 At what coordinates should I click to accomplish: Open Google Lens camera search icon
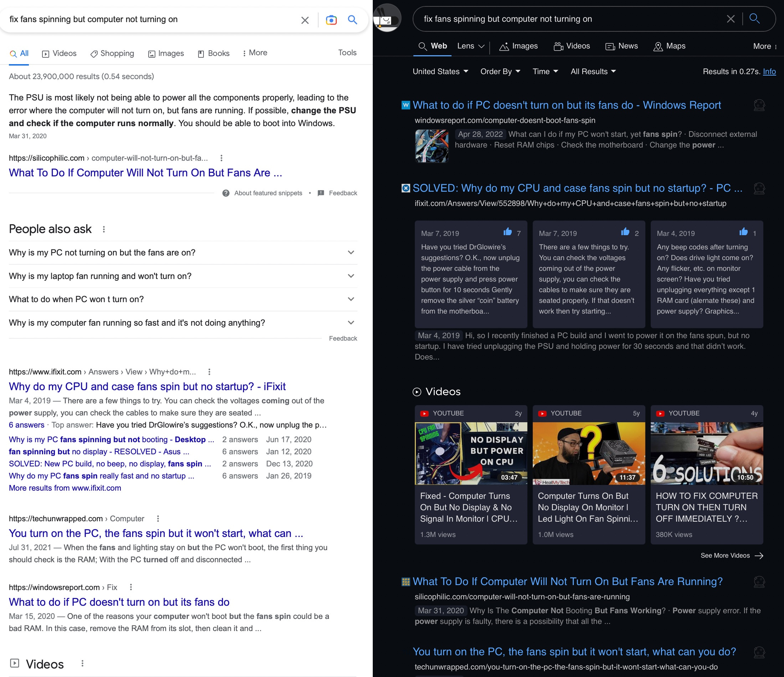(331, 20)
